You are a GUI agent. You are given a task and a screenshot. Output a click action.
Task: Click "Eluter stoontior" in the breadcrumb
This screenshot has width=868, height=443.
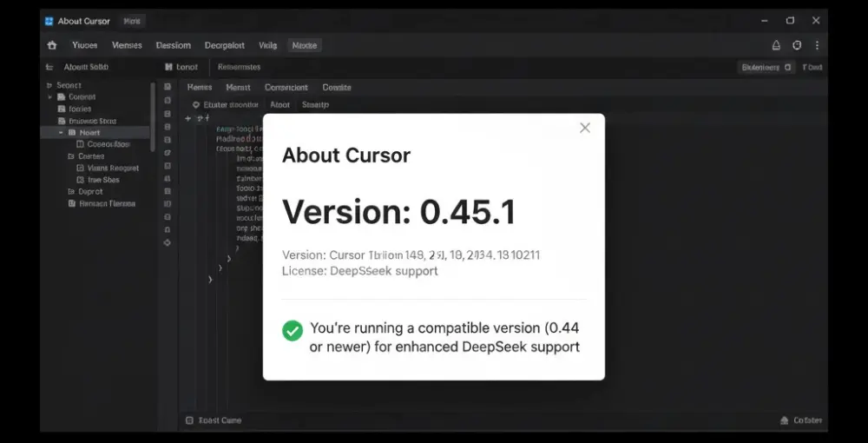tap(231, 104)
